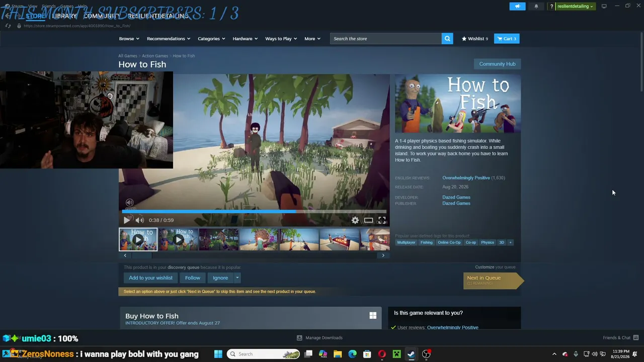Click Add to your wishlist

(150, 278)
